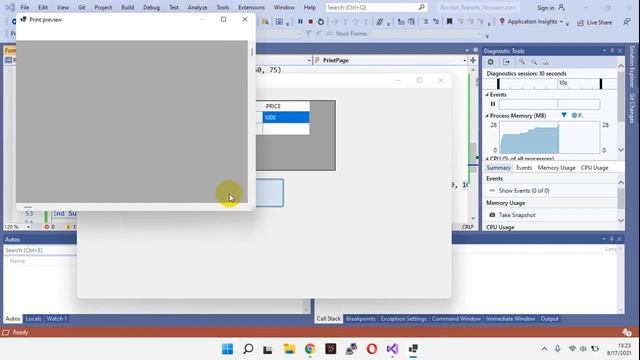Switch to Visual Studio taskbar icon
The width and height of the screenshot is (640, 360).
point(392,349)
